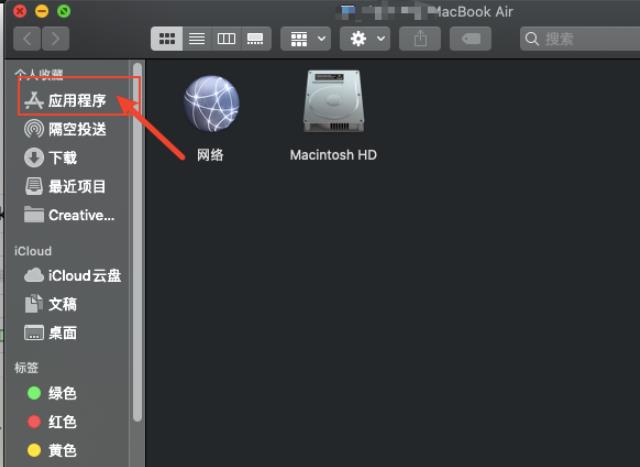Click the 网络 file label
This screenshot has height=467, width=640.
coord(210,155)
